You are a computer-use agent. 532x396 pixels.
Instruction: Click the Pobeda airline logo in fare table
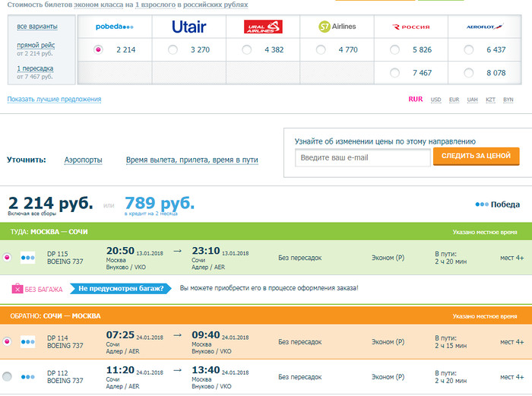[x=114, y=27]
